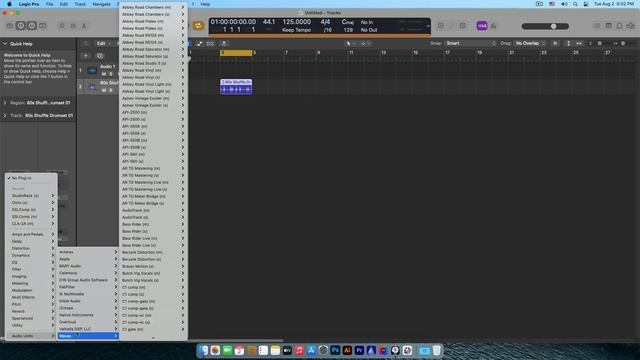640x360 pixels.
Task: Click the 4/4 time signature display
Action: [x=325, y=22]
